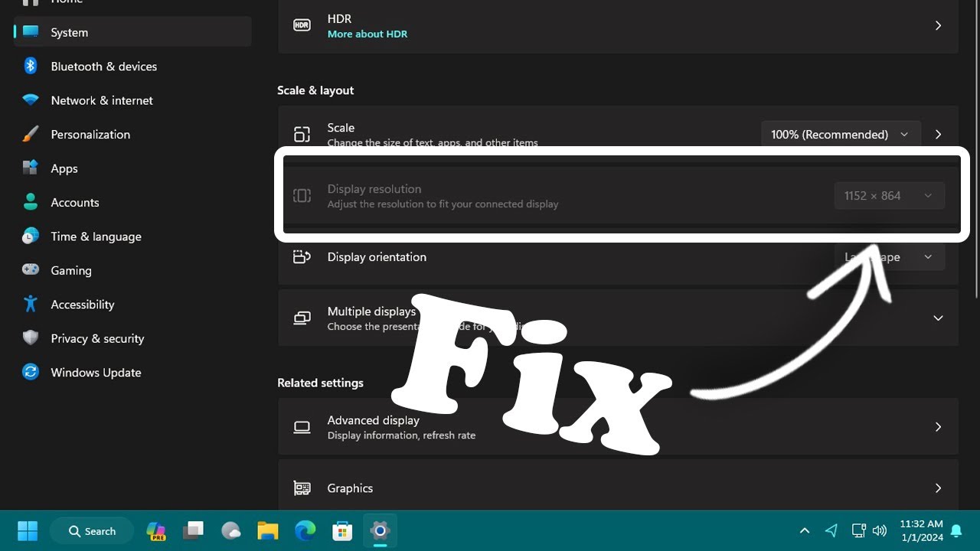Screen dimensions: 980x551
Task: Open the 1152 × 864 resolution dropdown
Action: coord(889,196)
